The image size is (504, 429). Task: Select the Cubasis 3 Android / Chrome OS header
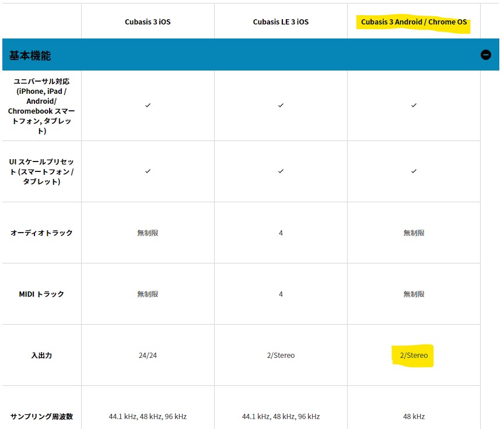pos(414,22)
